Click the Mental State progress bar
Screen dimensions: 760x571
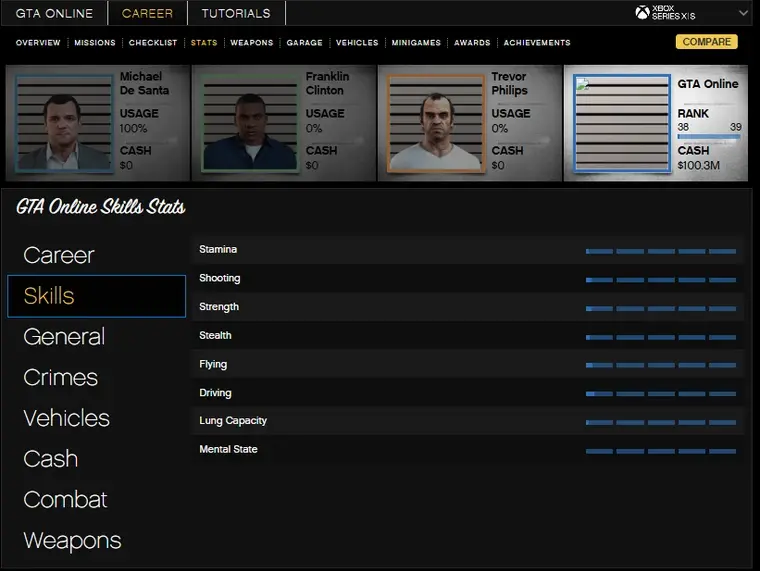661,451
